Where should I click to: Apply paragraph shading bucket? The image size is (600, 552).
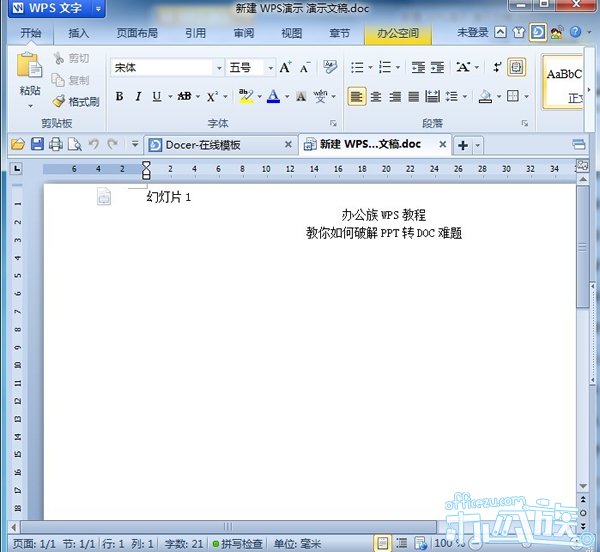click(485, 96)
